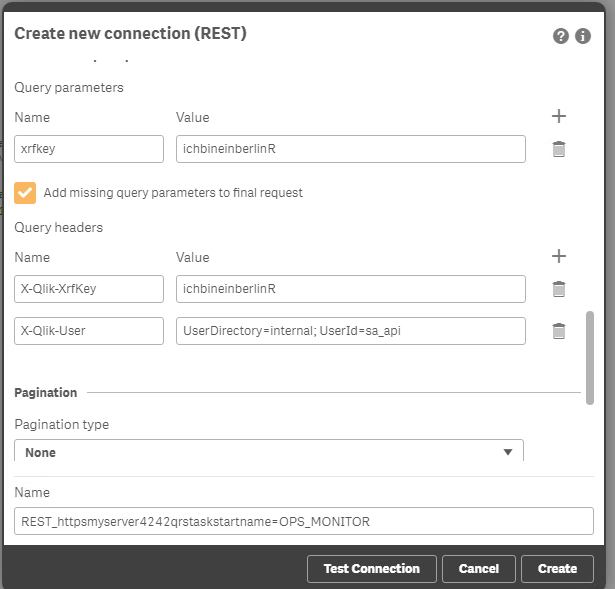Delete the X-Qlik-User header row
This screenshot has height=589, width=615.
click(x=559, y=331)
